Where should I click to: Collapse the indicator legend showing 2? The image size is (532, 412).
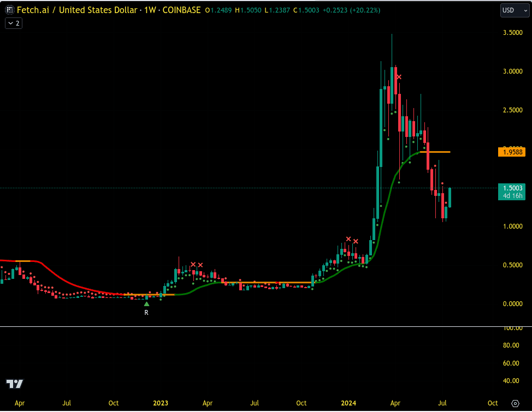[14, 23]
